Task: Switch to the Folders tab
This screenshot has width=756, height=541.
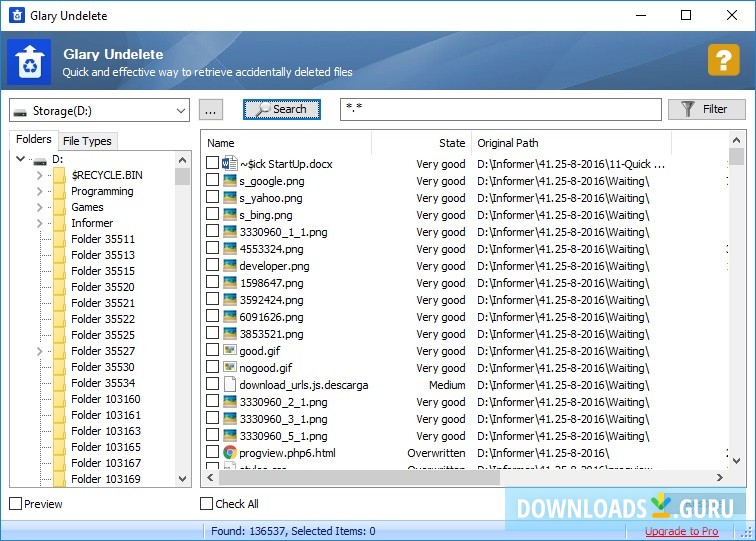Action: coord(33,139)
